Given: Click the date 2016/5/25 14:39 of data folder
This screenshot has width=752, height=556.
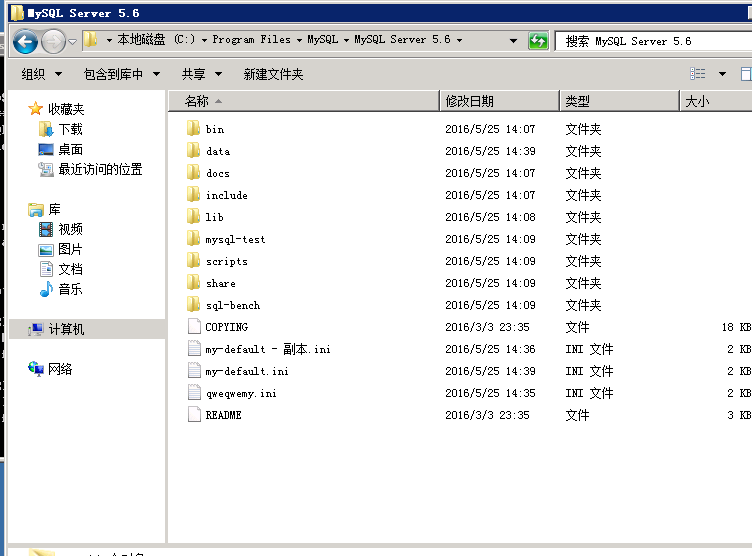Looking at the screenshot, I should (x=490, y=151).
